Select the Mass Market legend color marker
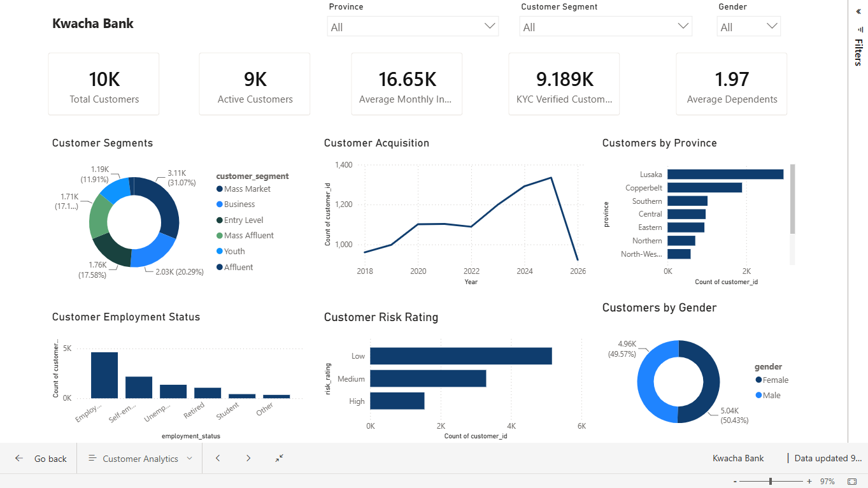The width and height of the screenshot is (868, 488). tap(220, 189)
